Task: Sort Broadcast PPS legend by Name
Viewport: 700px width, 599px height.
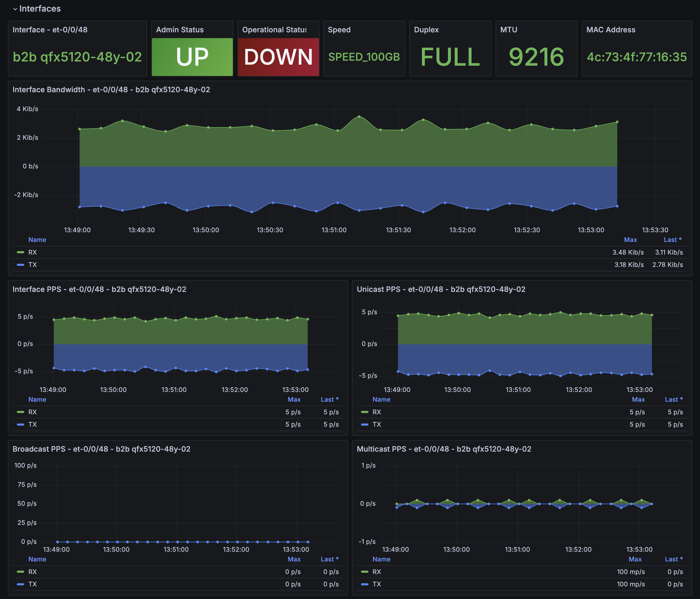Action: [x=37, y=560]
